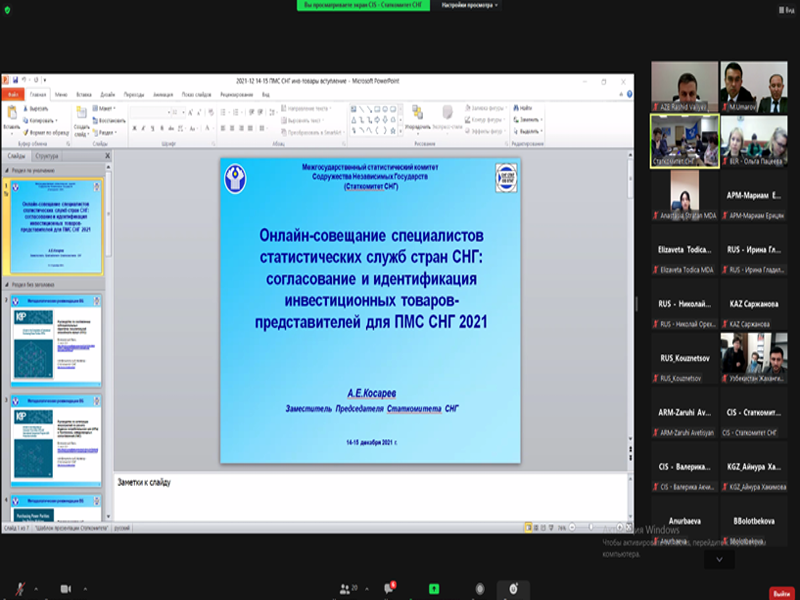Screen dimensions: 800x600
Task: Click the green Share Screen icon
Action: [434, 588]
